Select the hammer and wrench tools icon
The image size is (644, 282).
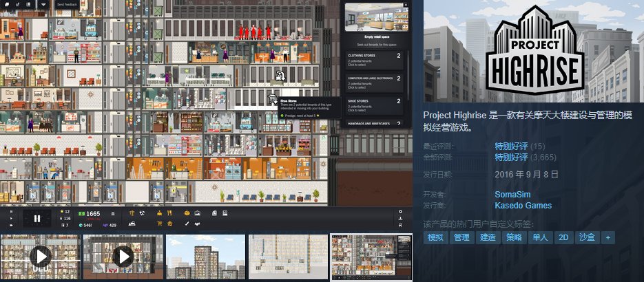click(142, 213)
